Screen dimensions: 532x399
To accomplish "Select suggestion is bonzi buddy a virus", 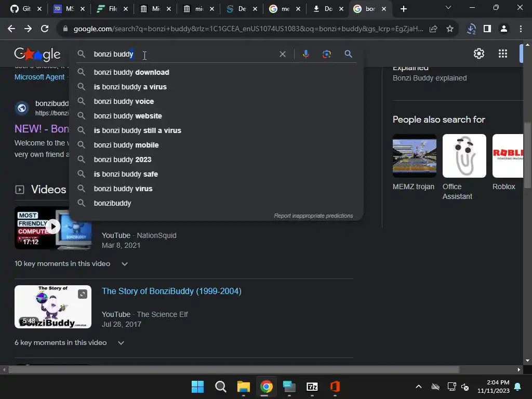I will pos(216,87).
